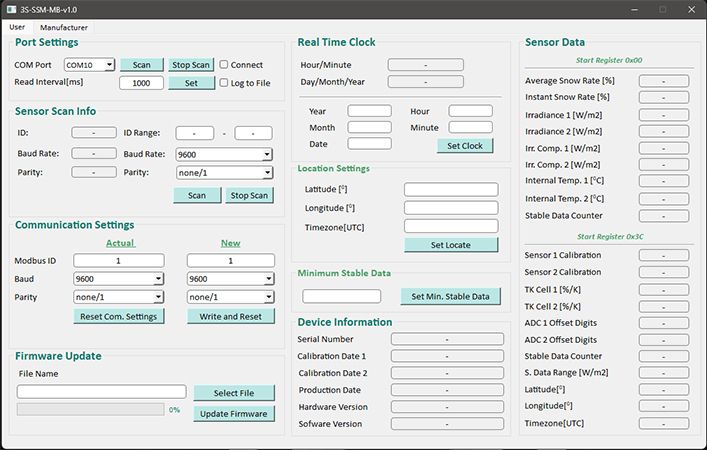
Task: Focus the Read Interval input field
Action: (141, 83)
